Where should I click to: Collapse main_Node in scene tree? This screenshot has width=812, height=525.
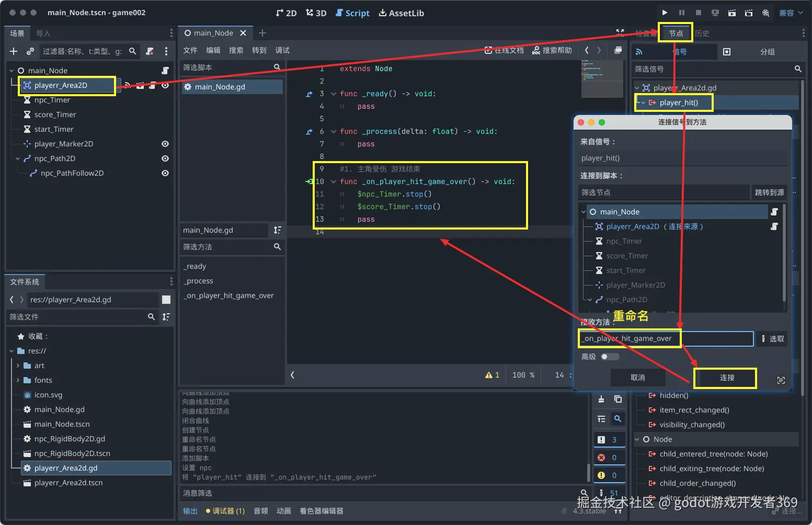point(12,71)
